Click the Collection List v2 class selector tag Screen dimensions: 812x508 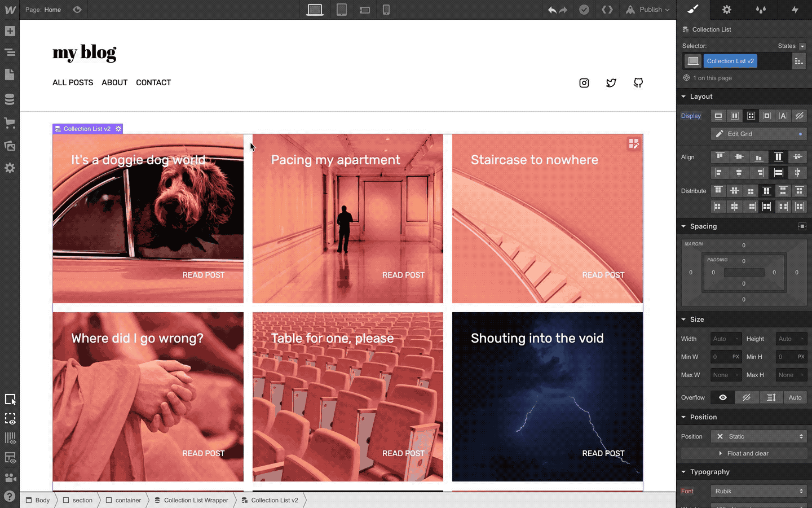(730, 61)
